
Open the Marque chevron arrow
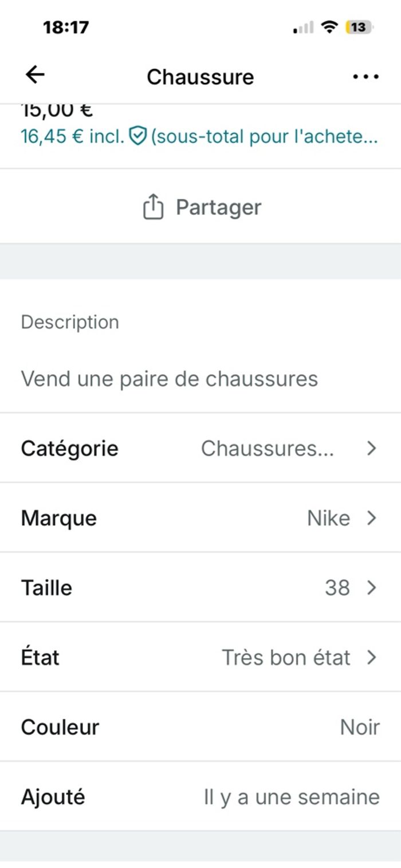pyautogui.click(x=371, y=518)
